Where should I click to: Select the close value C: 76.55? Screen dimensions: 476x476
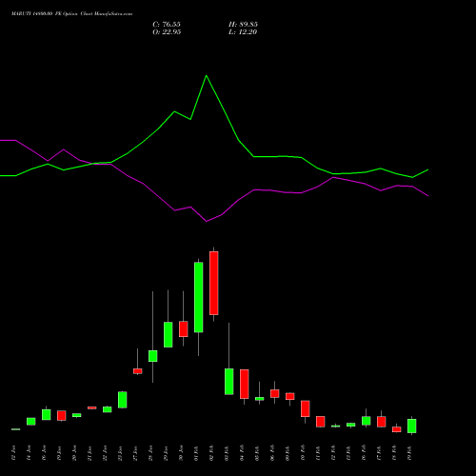tap(167, 25)
